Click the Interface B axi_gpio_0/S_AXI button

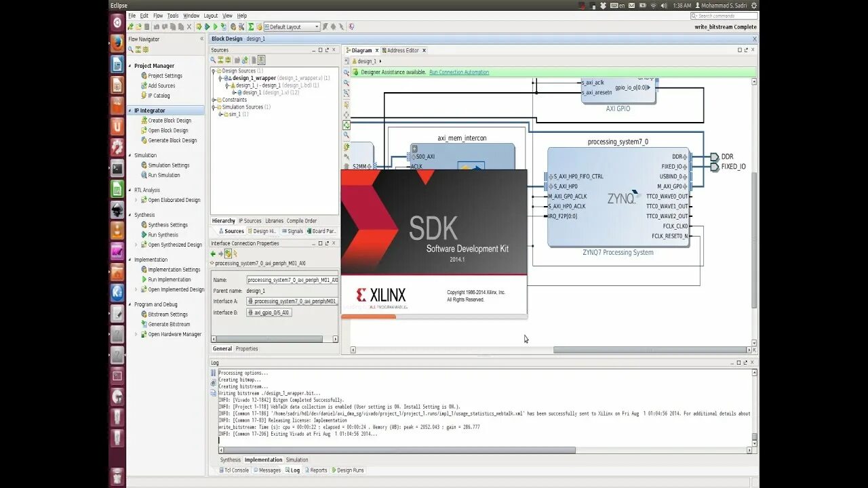[269, 312]
